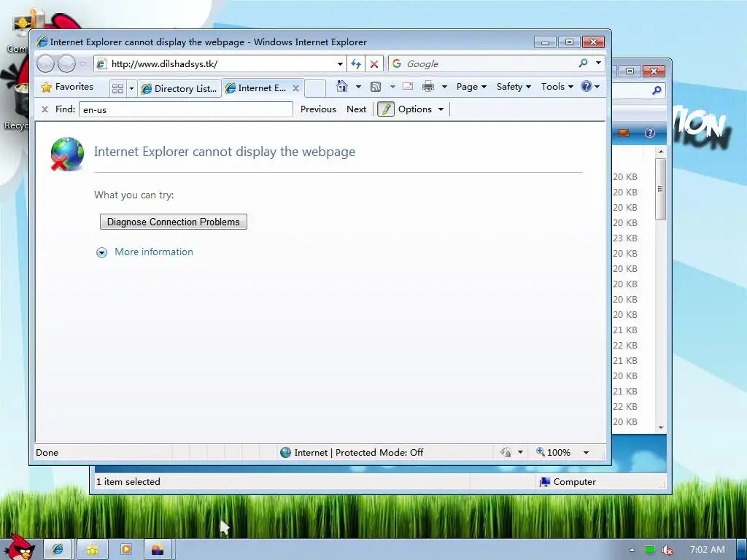Click the 1 item selected status text
This screenshot has height=560, width=747.
tap(128, 482)
